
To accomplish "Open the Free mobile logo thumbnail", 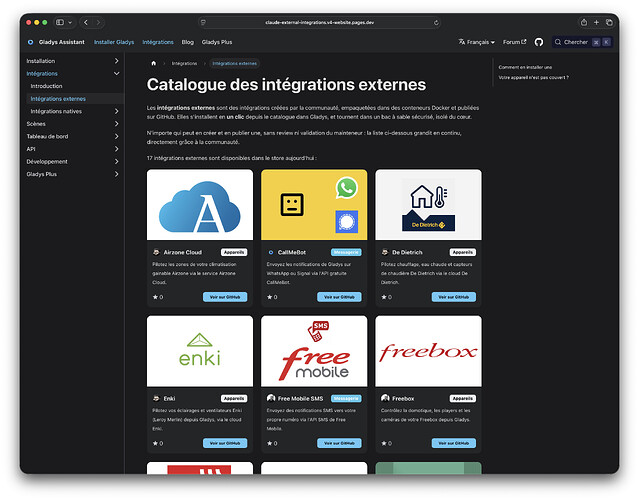I will pos(314,351).
